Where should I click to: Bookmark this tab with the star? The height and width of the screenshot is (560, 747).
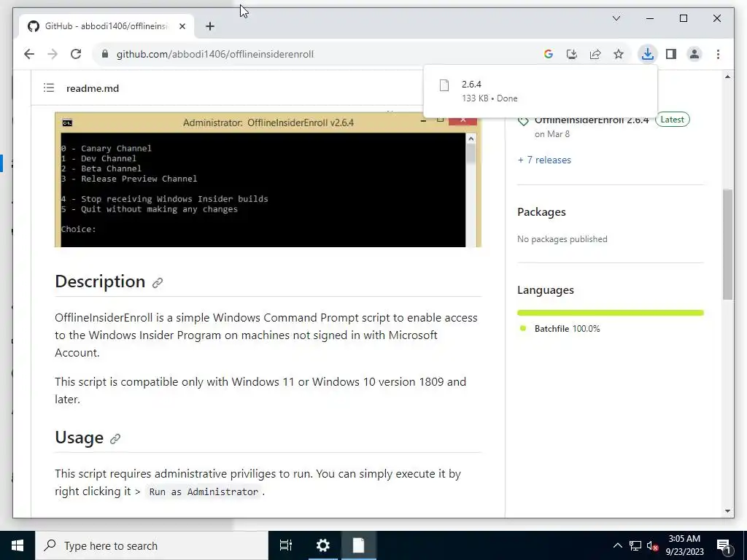tap(619, 54)
